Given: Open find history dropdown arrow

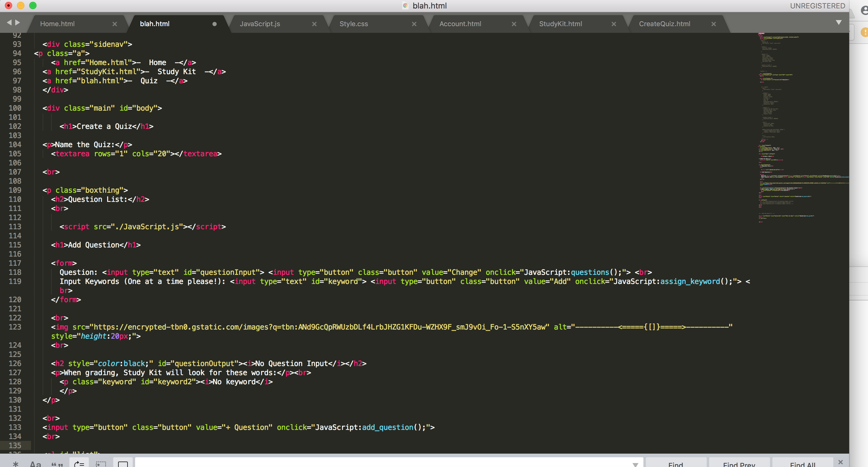Looking at the screenshot, I should click(635, 464).
